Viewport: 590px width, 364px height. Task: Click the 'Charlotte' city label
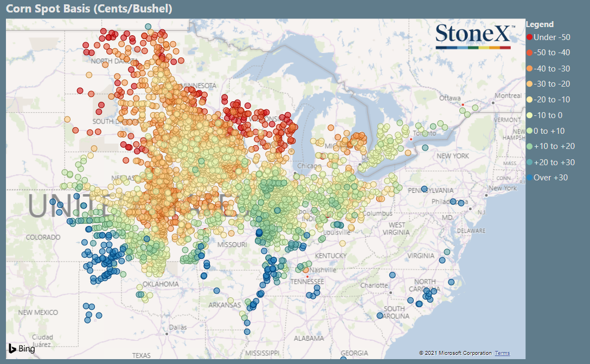(374, 285)
